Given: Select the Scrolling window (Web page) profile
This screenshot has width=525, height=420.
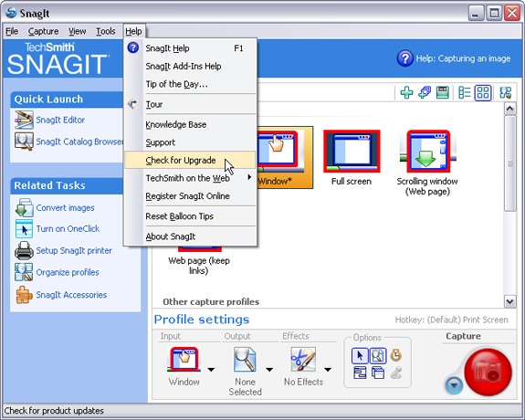Looking at the screenshot, I should click(427, 163).
